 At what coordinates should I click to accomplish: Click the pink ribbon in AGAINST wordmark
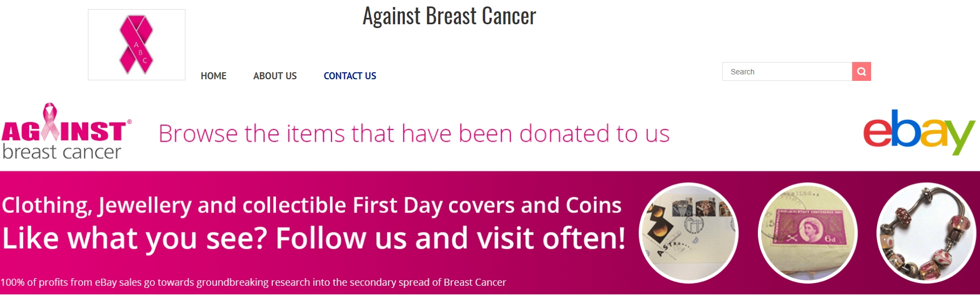(x=50, y=121)
